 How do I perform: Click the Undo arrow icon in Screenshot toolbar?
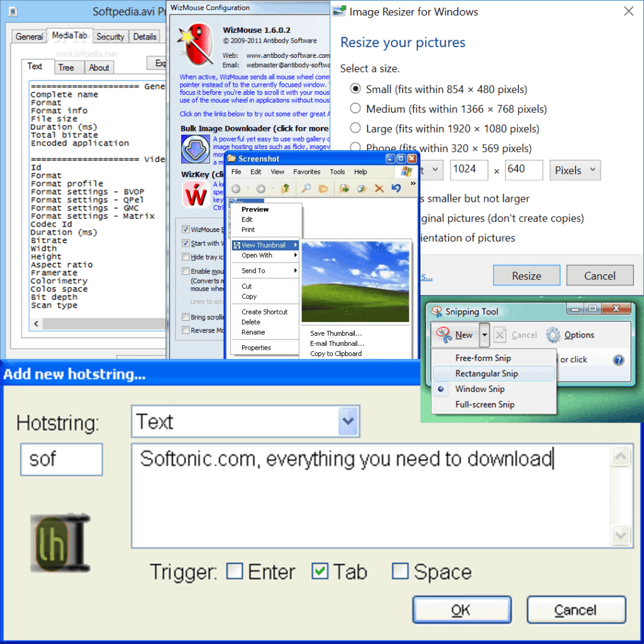(395, 187)
